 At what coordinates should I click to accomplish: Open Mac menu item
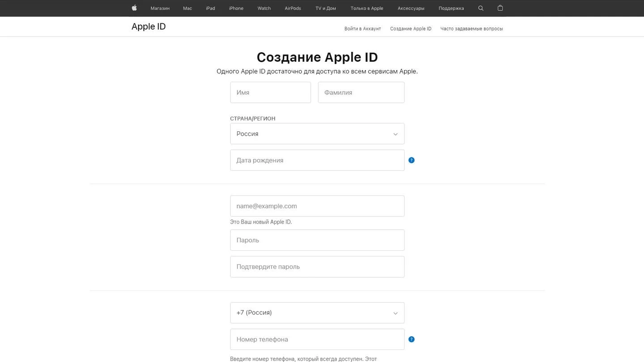[x=187, y=8]
